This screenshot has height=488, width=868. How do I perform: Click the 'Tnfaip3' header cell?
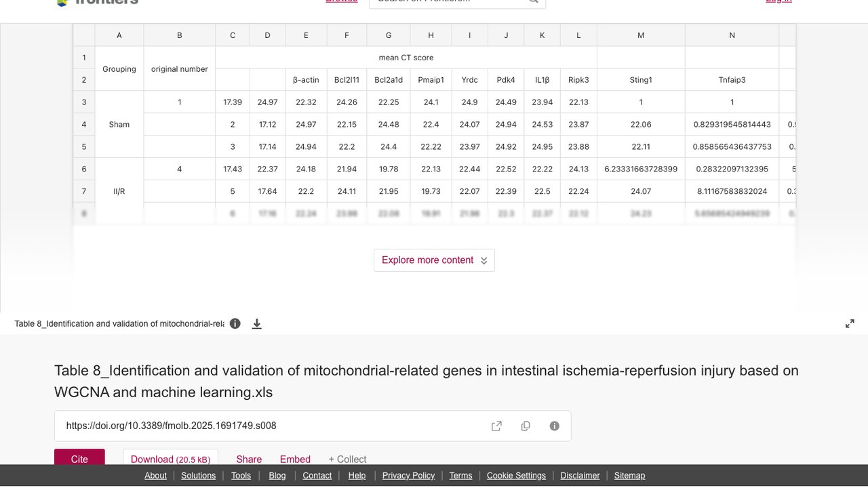click(x=732, y=80)
